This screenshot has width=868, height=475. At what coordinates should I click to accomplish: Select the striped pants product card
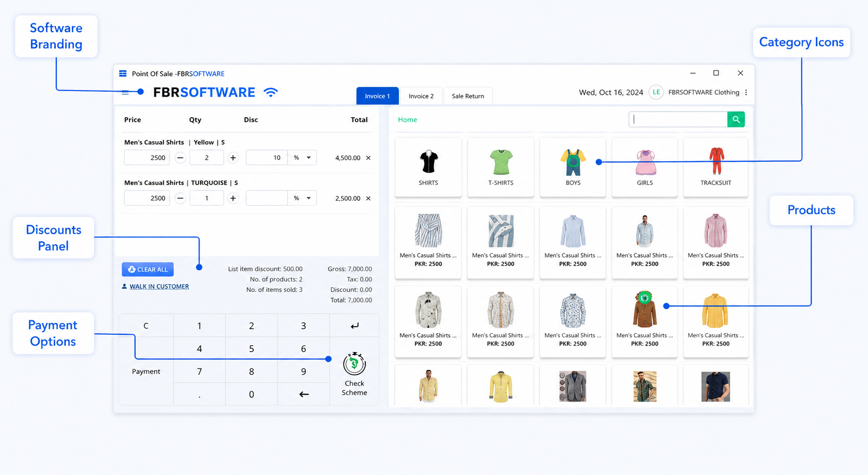click(428, 243)
